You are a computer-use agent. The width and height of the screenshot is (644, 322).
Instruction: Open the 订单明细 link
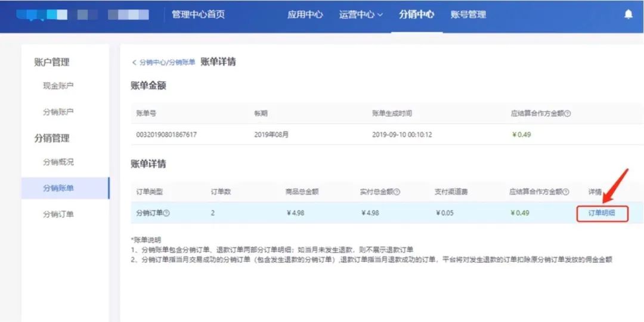tap(602, 213)
